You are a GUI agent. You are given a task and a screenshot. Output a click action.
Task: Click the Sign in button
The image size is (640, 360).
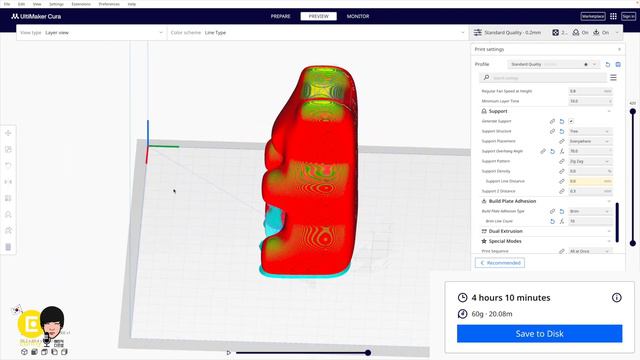click(x=628, y=16)
